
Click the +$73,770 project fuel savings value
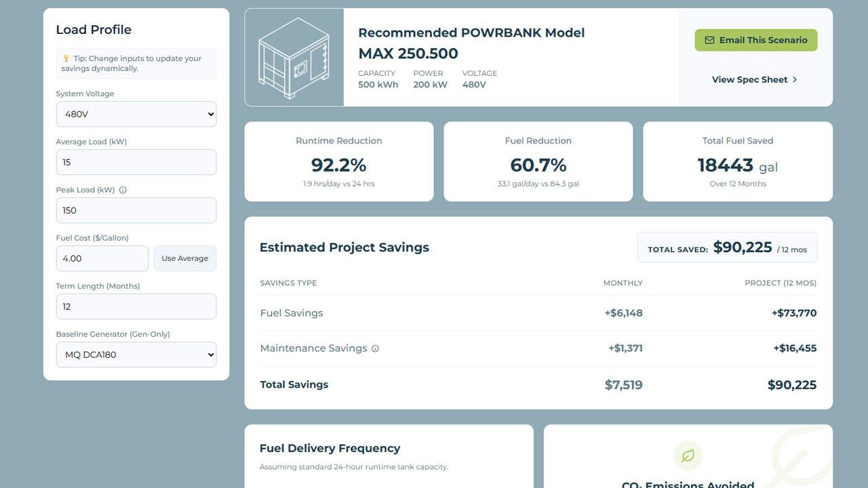click(x=794, y=313)
